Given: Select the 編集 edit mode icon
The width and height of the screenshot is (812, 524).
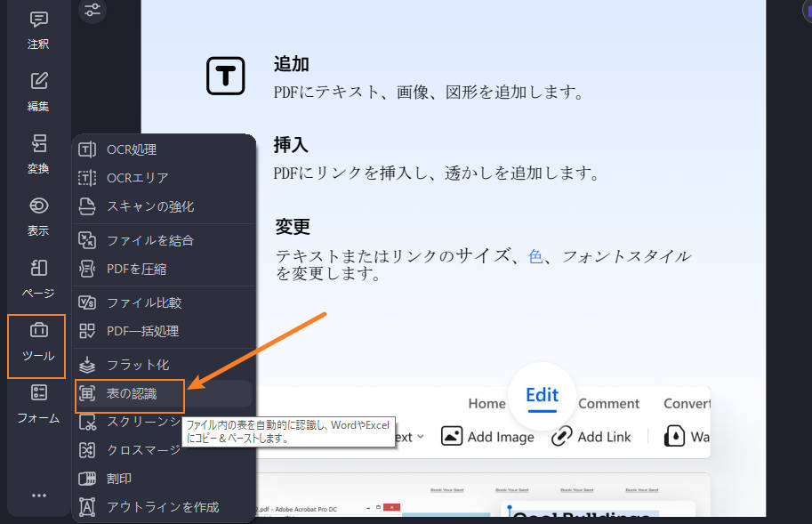Looking at the screenshot, I should (x=37, y=91).
